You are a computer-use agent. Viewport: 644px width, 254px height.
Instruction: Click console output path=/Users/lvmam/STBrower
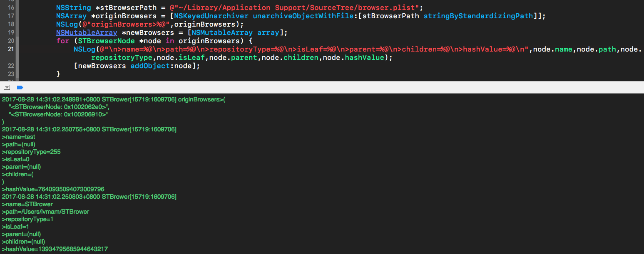pyautogui.click(x=45, y=212)
